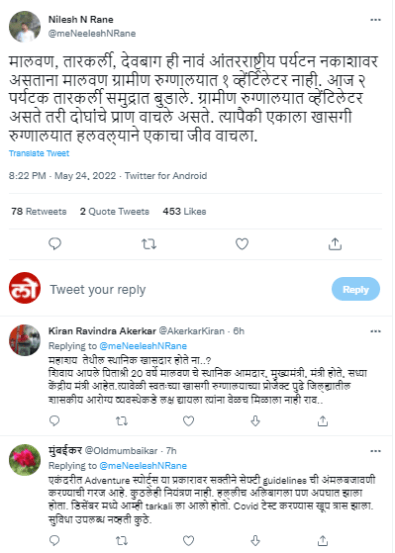The height and width of the screenshot is (553, 395).
Task: Open more options on Oldmumbaikar's reply
Action: 376,451
